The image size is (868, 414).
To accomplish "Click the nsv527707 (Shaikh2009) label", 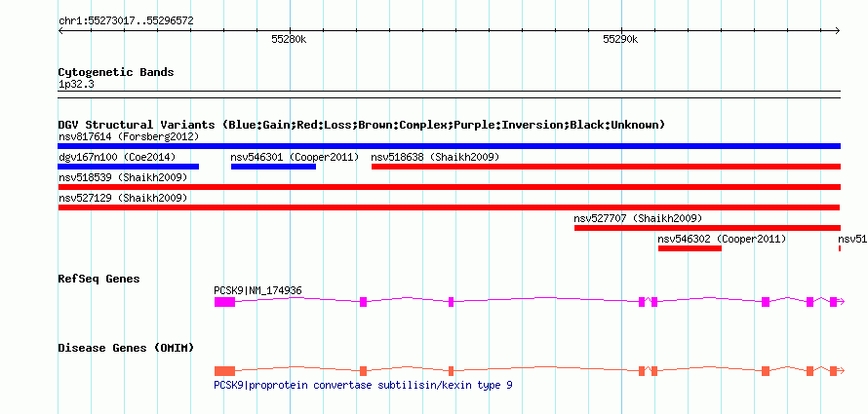I will pyautogui.click(x=638, y=218).
